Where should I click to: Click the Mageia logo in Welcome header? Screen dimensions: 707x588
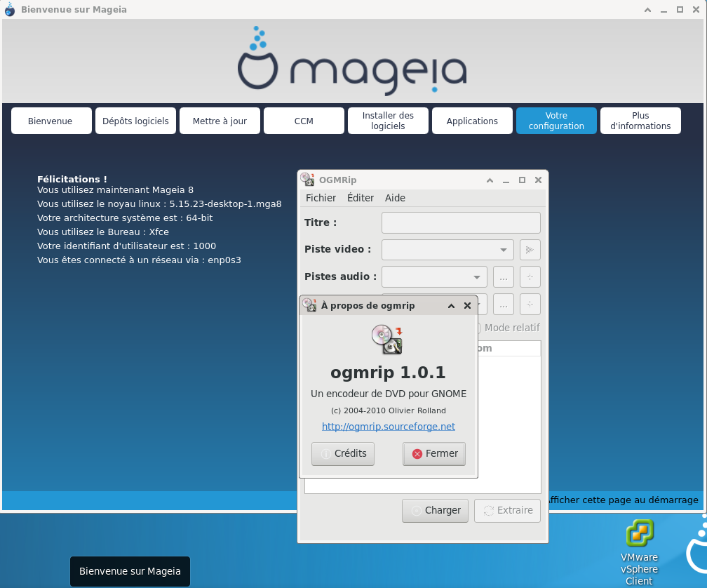(x=352, y=61)
